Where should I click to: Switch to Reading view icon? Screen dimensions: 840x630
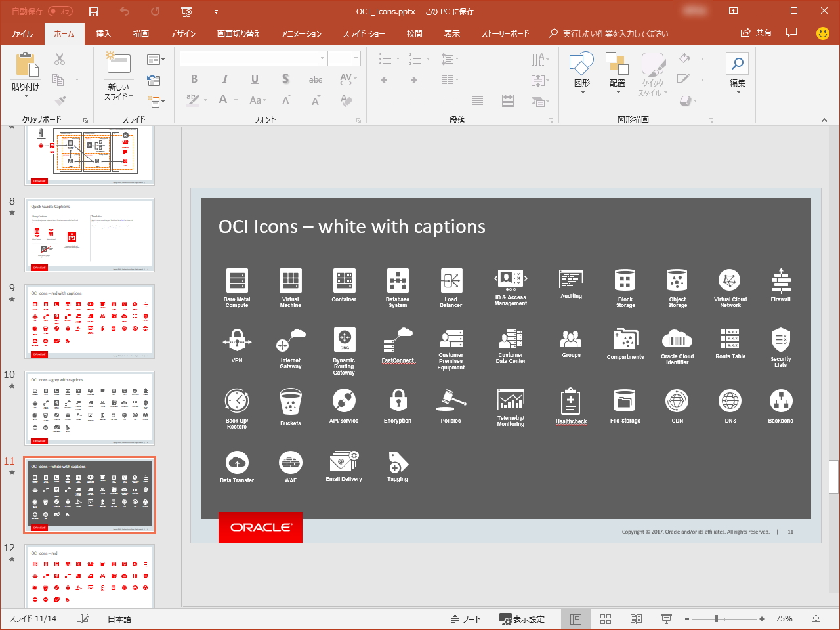point(636,619)
